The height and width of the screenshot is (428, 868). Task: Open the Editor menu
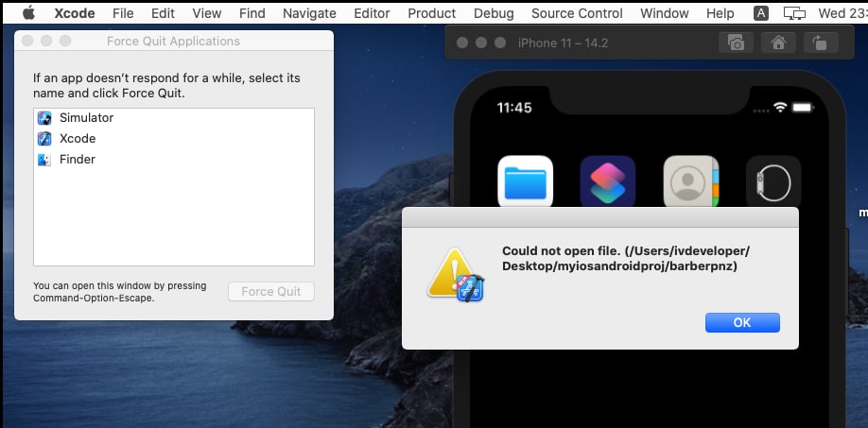372,13
